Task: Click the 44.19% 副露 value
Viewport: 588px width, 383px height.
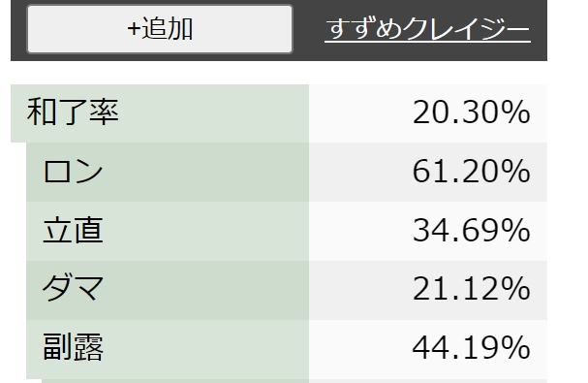Action: click(472, 348)
